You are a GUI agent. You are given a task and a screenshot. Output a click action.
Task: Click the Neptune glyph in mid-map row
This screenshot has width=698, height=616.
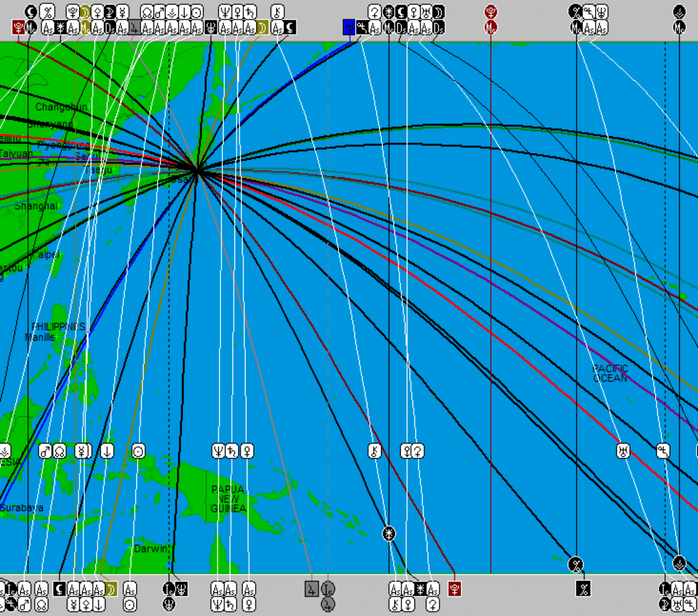pyautogui.click(x=219, y=451)
